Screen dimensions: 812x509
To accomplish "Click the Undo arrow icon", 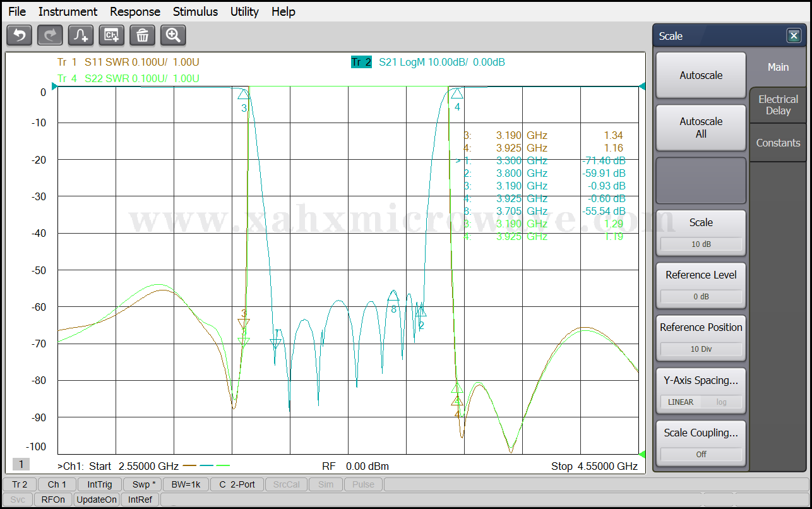I will click(x=19, y=35).
